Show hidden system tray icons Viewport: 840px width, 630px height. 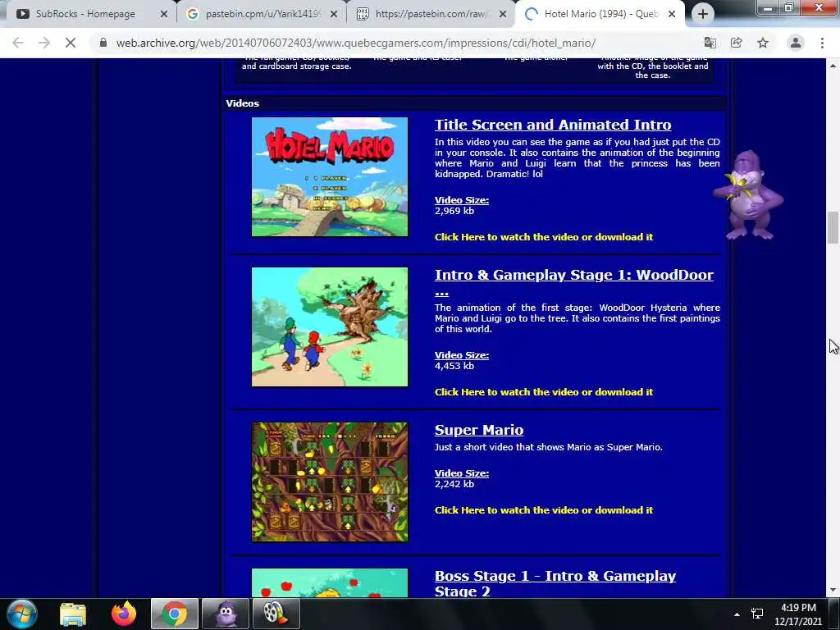point(737,614)
